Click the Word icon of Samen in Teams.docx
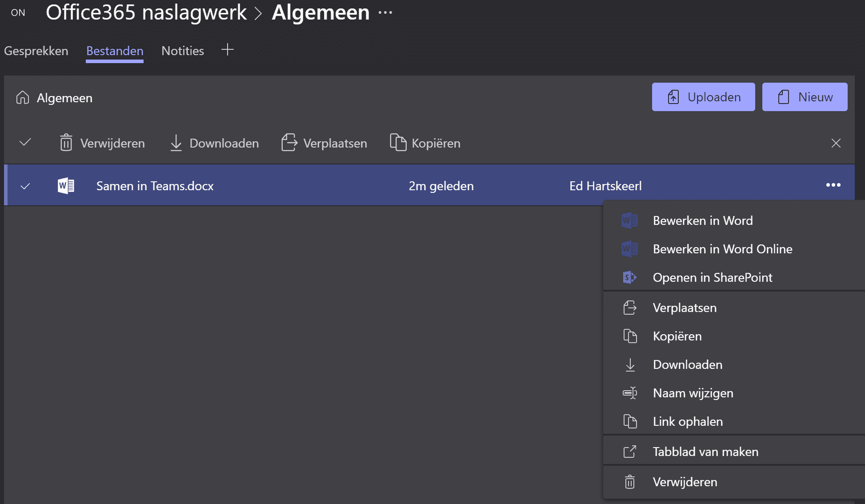865x504 pixels. 66,186
